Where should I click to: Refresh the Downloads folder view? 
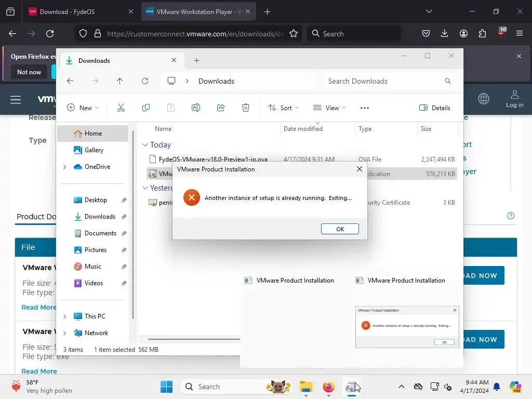145,81
